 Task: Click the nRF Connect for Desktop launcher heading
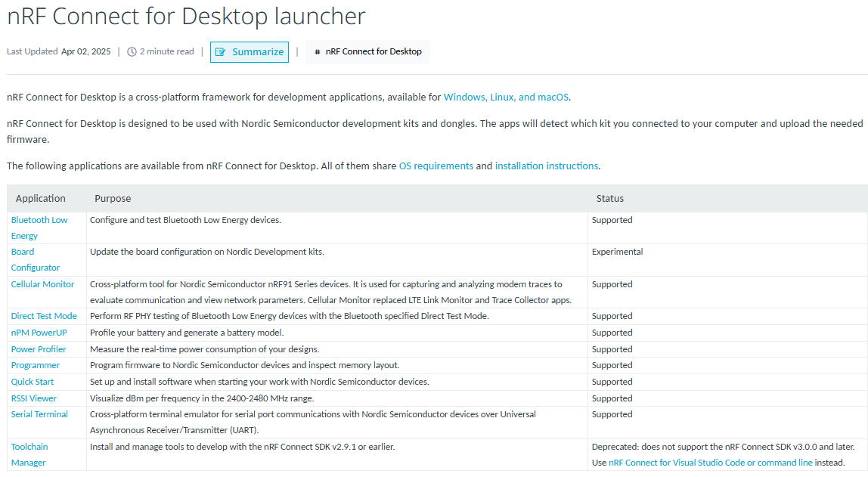[x=186, y=16]
